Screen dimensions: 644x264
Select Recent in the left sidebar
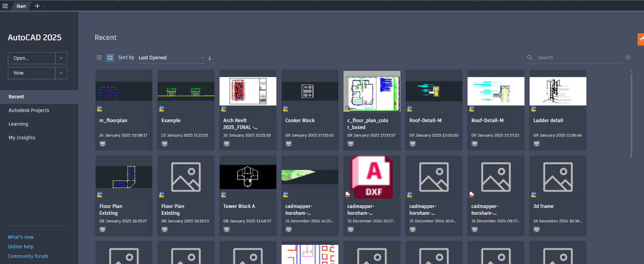(x=39, y=97)
